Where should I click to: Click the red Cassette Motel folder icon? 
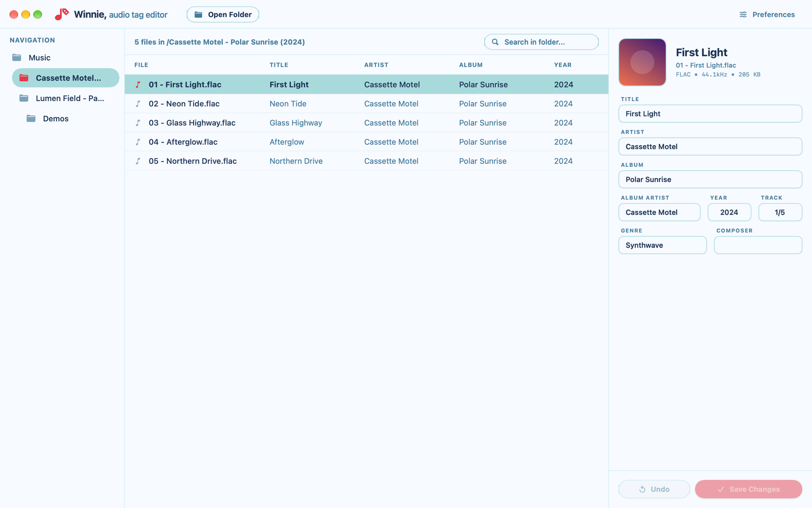point(24,78)
